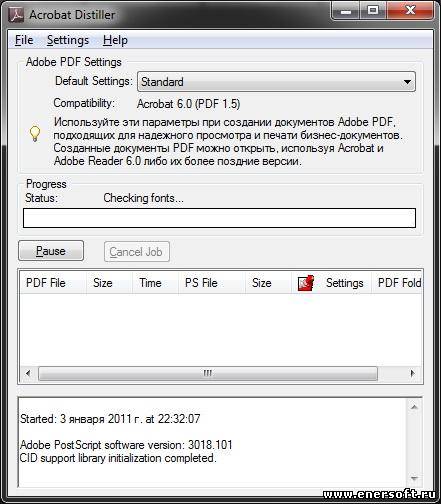
Task: Click the red PDF icon in column header
Action: point(306,283)
